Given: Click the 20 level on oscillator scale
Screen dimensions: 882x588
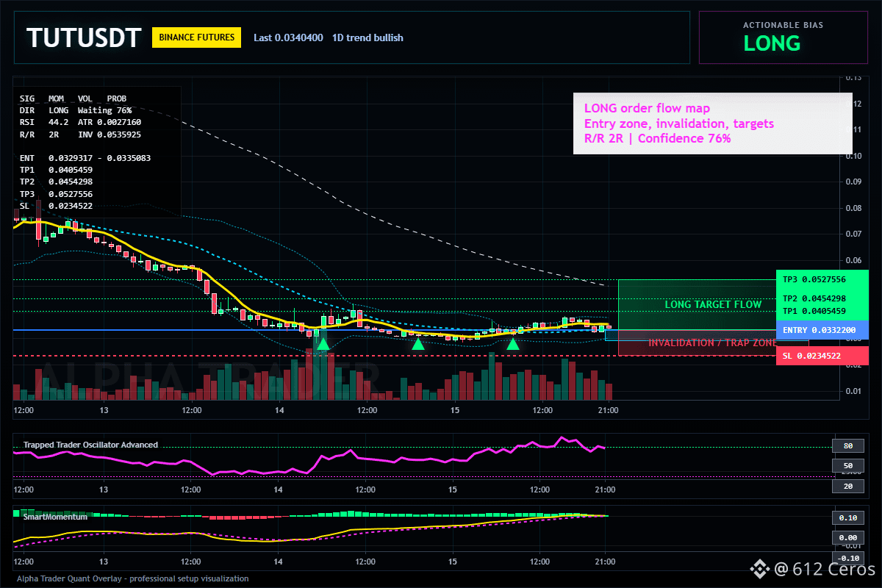Looking at the screenshot, I should coord(847,486).
